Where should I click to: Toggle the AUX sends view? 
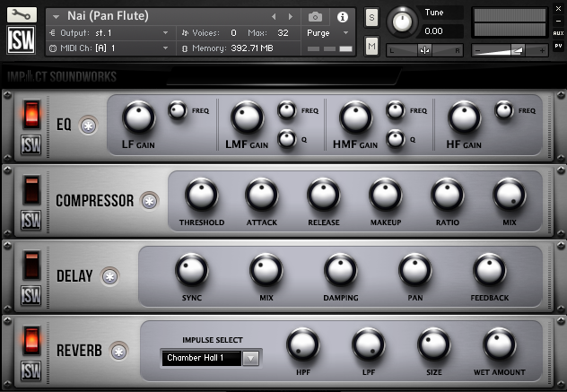click(x=558, y=33)
